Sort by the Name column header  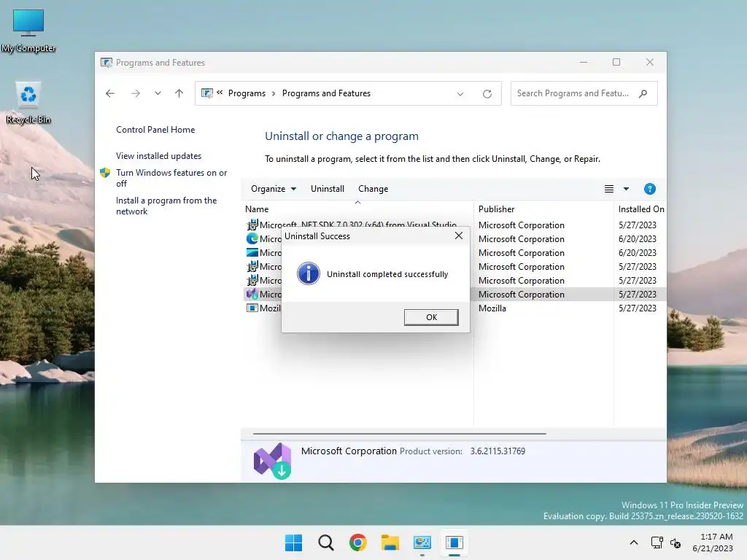(357, 209)
